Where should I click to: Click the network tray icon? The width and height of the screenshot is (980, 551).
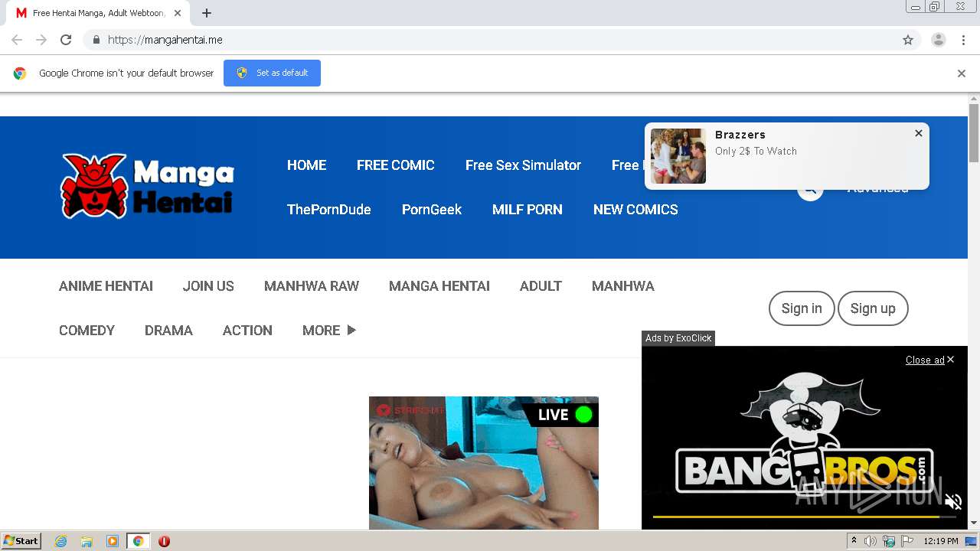(889, 541)
